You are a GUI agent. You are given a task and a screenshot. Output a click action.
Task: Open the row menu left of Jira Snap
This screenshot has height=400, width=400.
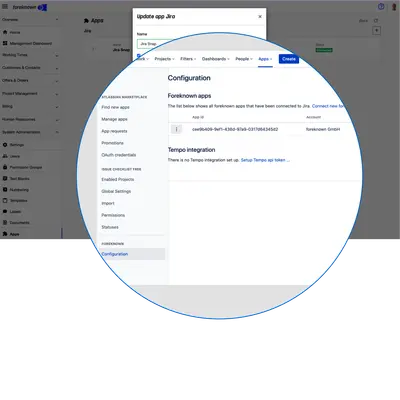[93, 49]
